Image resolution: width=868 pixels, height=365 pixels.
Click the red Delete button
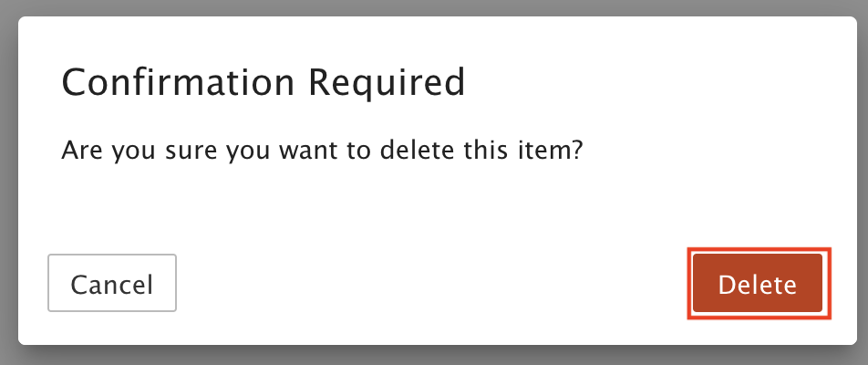(758, 284)
